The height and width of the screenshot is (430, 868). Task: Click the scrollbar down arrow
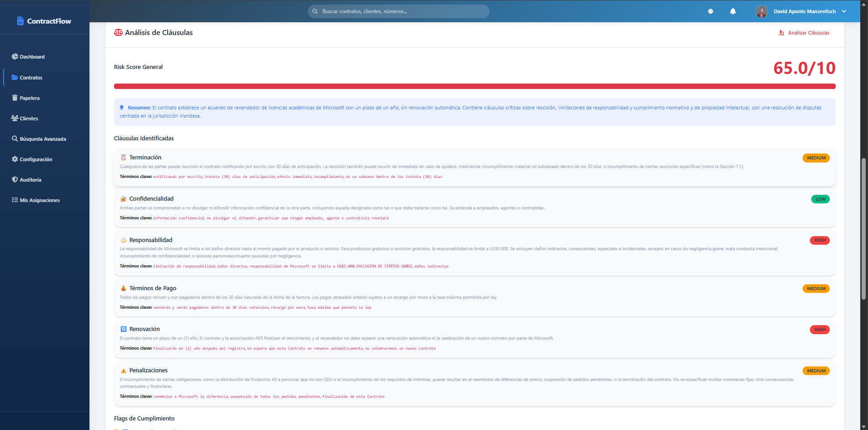tap(864, 426)
